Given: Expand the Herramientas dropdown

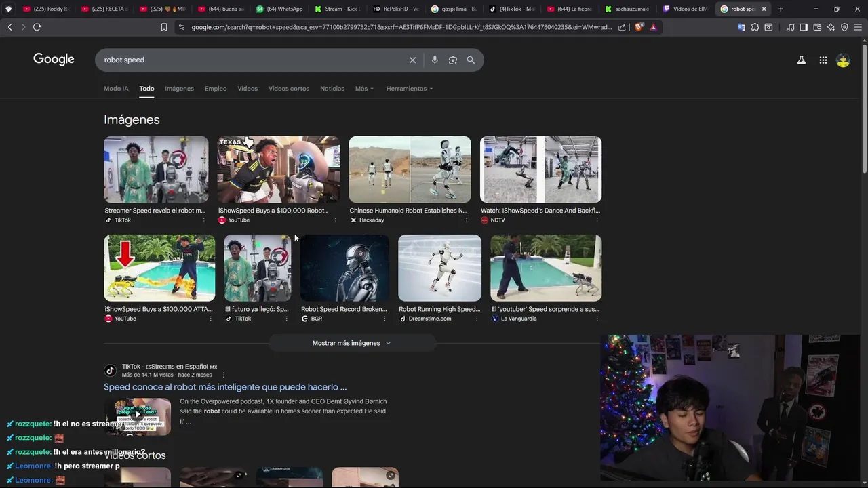Looking at the screenshot, I should [x=410, y=89].
